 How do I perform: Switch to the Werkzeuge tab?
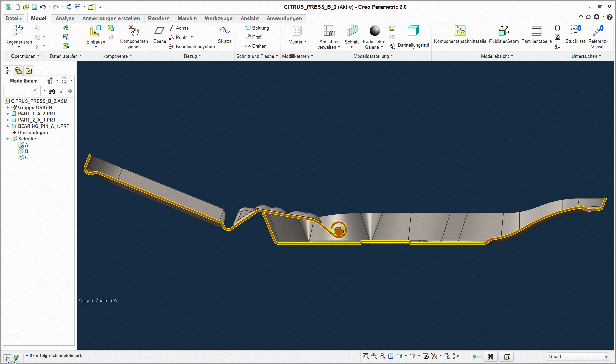(219, 18)
